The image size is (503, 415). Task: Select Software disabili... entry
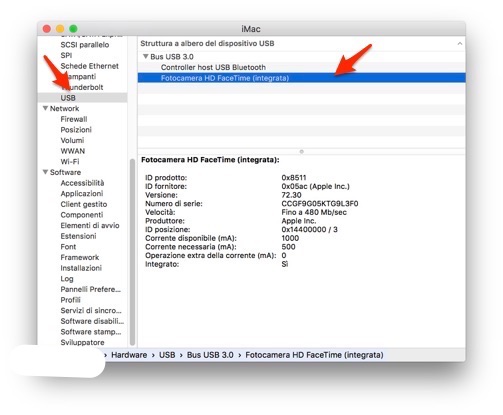pyautogui.click(x=92, y=321)
